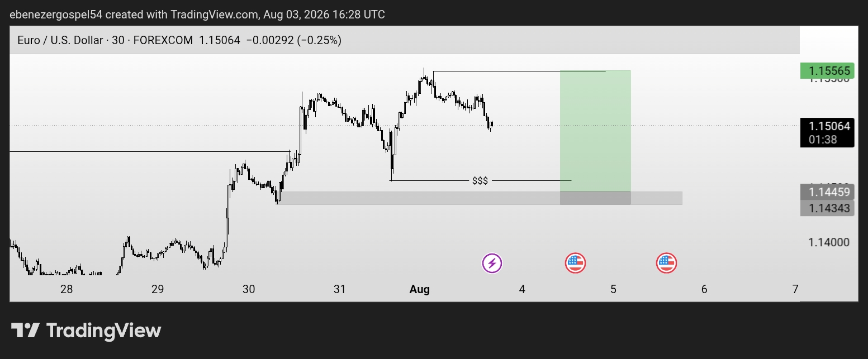Click the $$$ liquidity text label

[480, 180]
